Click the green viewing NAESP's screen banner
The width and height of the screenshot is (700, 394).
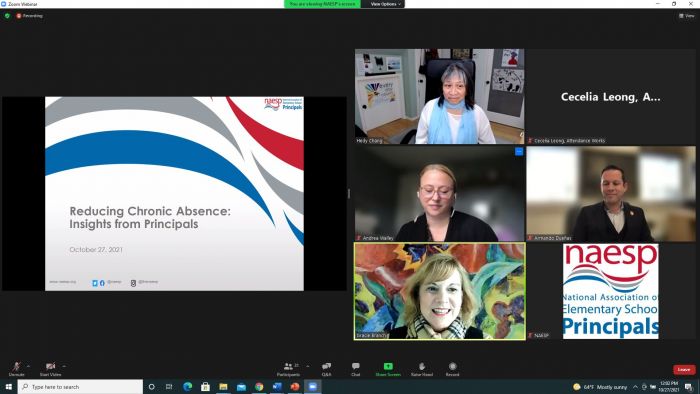click(x=322, y=4)
